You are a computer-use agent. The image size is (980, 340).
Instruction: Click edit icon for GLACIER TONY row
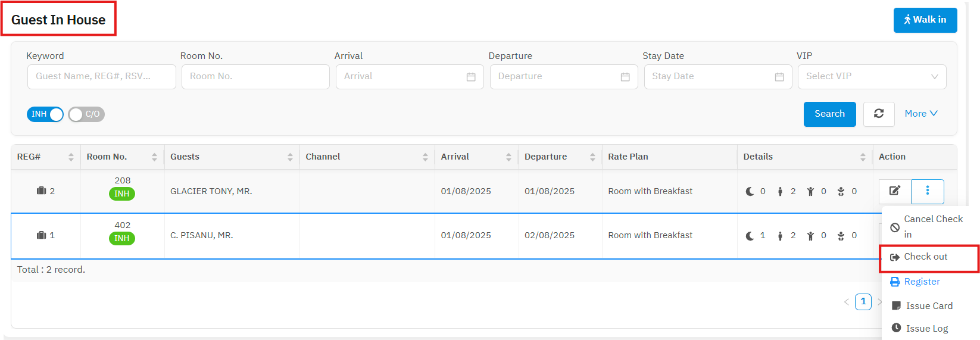click(895, 191)
